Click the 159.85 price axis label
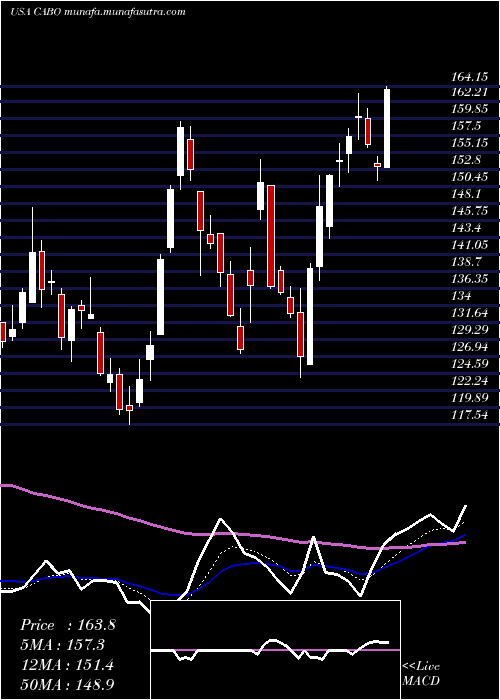The width and height of the screenshot is (500, 700). (469, 109)
